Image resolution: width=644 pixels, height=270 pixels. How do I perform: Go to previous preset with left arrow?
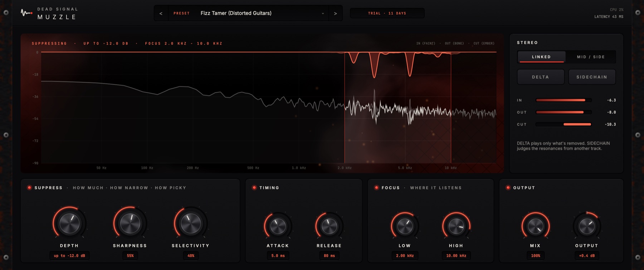(161, 13)
